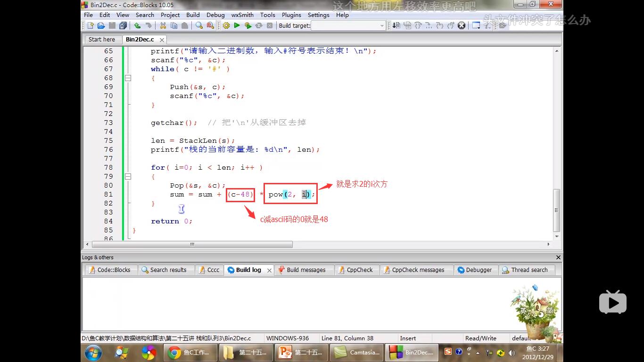Open Chrome from the Windows taskbar

coord(190,352)
